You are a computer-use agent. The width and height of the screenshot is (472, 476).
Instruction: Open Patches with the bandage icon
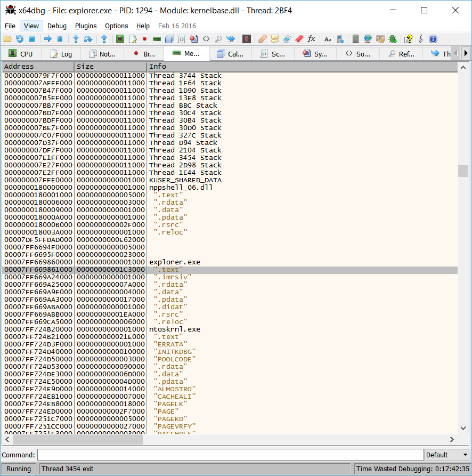[263, 39]
